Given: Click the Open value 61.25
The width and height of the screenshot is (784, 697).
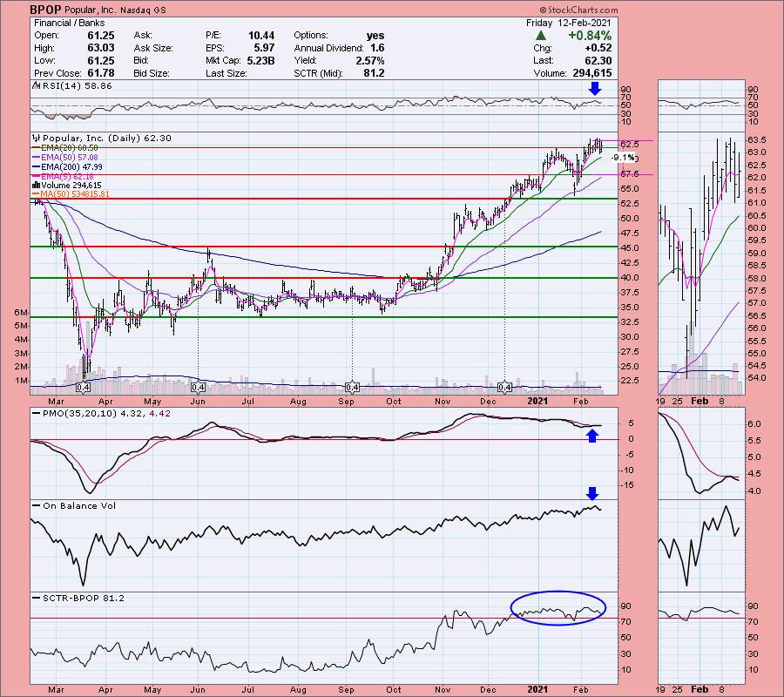Looking at the screenshot, I should point(101,36).
